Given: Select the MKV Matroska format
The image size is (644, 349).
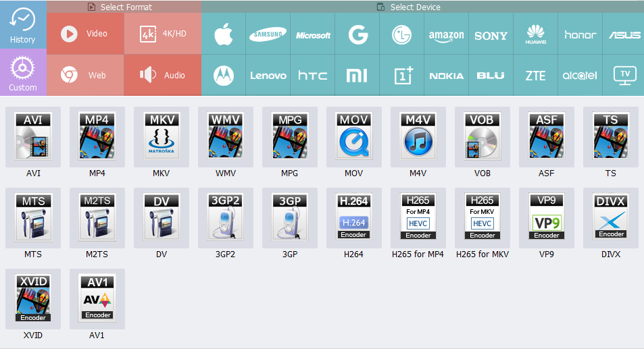Looking at the screenshot, I should click(x=162, y=137).
